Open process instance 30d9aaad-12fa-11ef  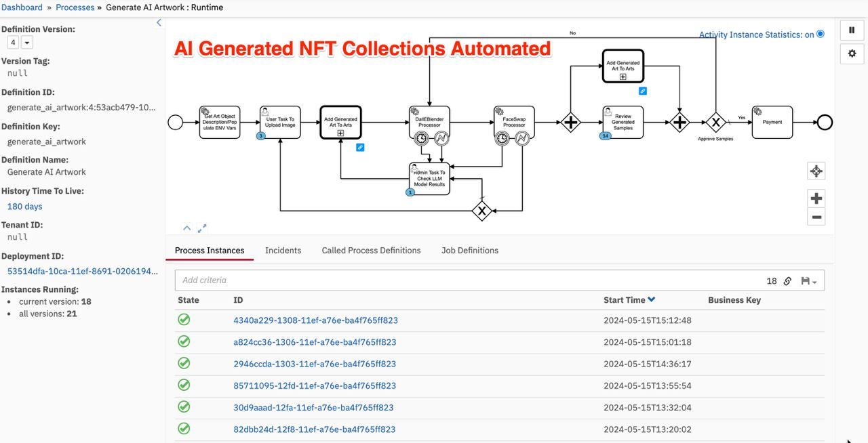click(x=313, y=407)
